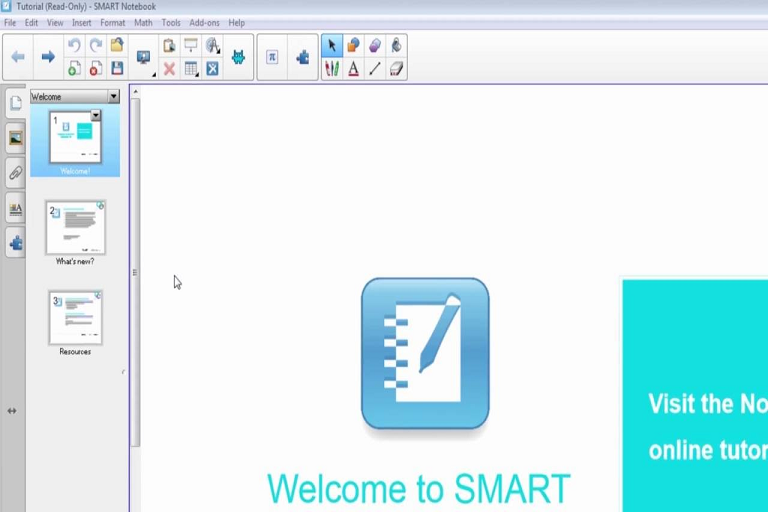Select the What's new? page thumbnail
Screen dimensions: 768x512
[x=75, y=227]
